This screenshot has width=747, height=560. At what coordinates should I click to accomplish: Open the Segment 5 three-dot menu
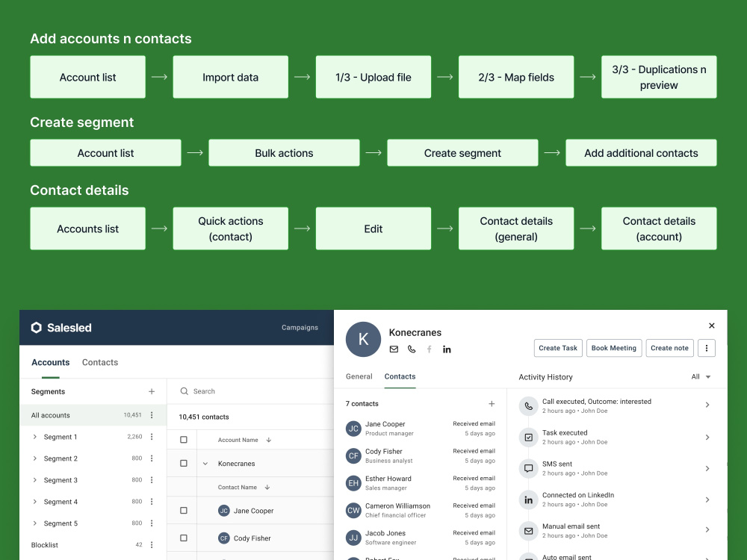coord(152,523)
